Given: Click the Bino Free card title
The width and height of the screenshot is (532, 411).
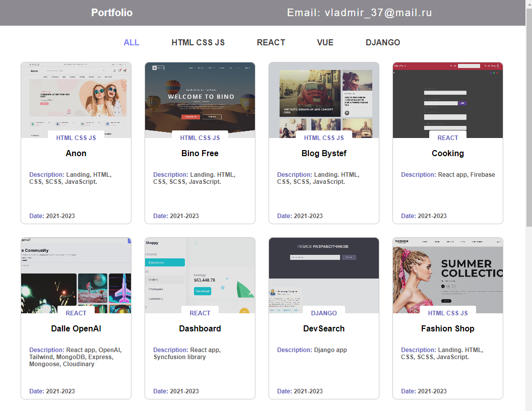Looking at the screenshot, I should tap(200, 153).
